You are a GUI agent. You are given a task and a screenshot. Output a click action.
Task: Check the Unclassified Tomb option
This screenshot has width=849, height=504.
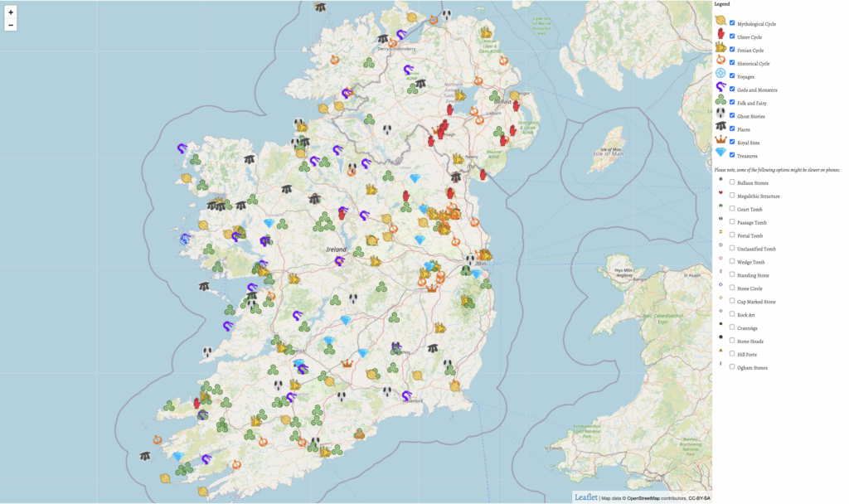coord(732,248)
